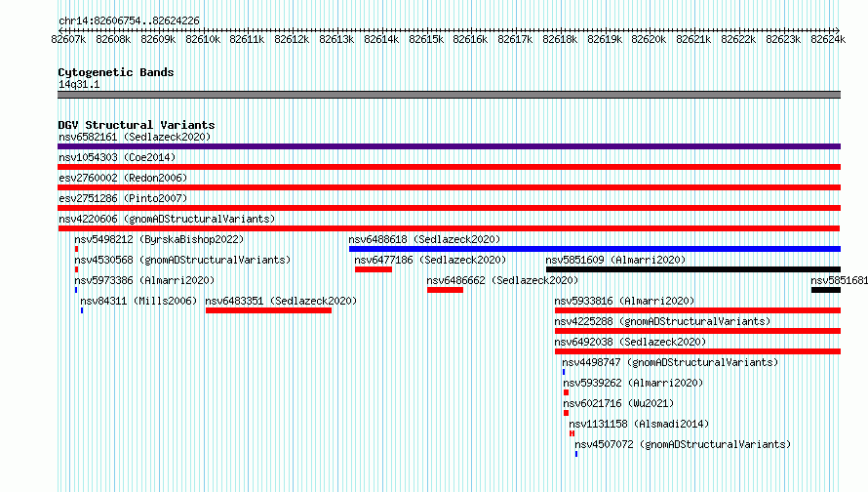Click the nsv4220606 gnomAD red variant bar
Image resolution: width=868 pixels, height=492 pixels.
[449, 228]
